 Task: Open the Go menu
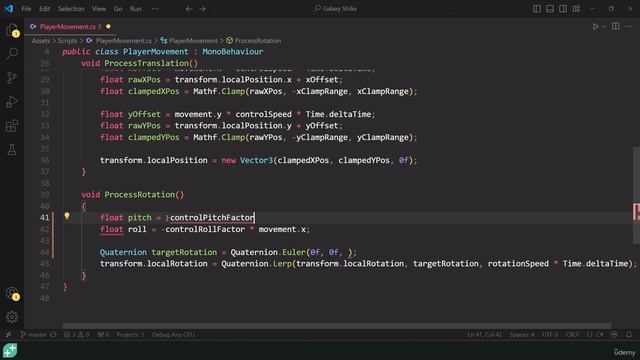click(118, 9)
